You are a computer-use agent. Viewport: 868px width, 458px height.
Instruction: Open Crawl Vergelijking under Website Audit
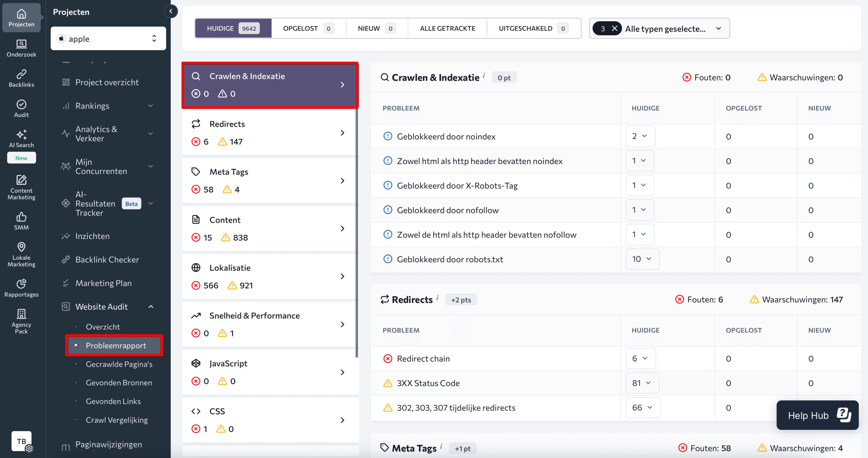(117, 420)
